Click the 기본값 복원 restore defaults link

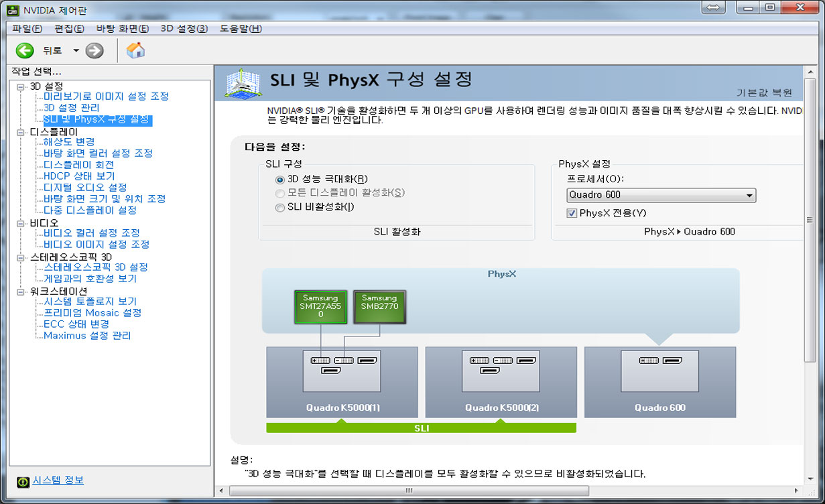[765, 93]
